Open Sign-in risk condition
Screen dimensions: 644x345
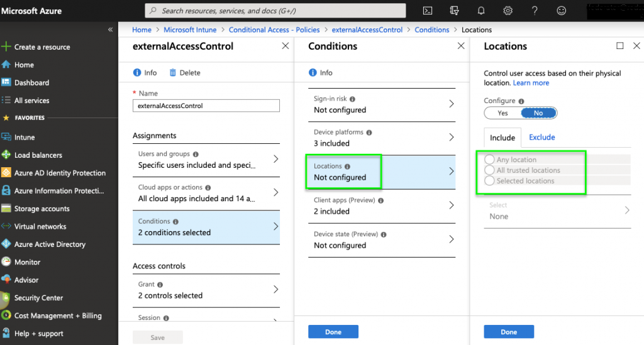[x=382, y=104]
